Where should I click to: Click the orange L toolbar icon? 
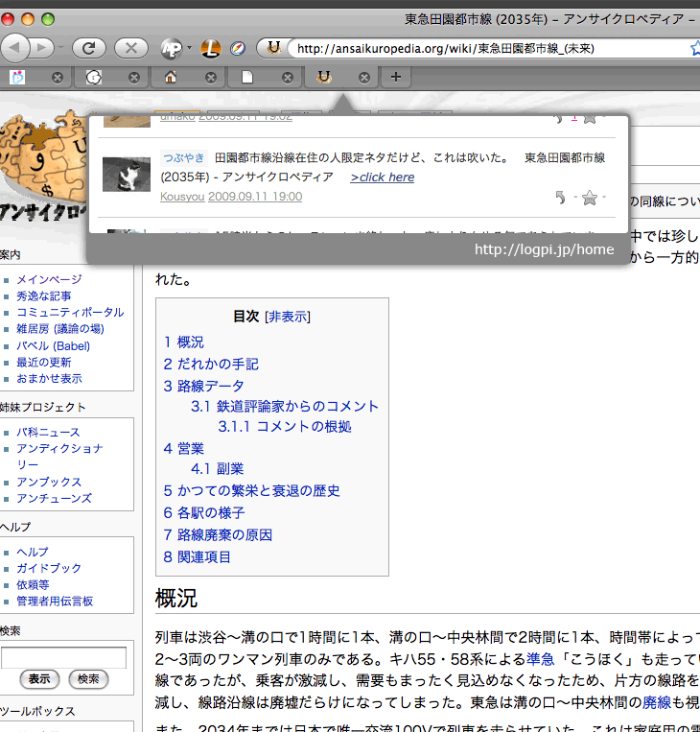tap(210, 48)
